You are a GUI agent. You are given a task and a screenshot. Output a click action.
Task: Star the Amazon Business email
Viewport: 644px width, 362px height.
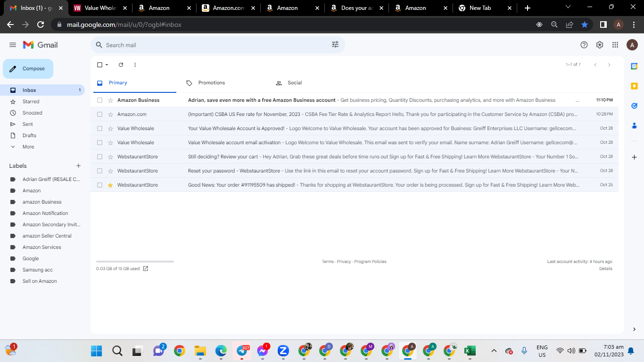[110, 100]
